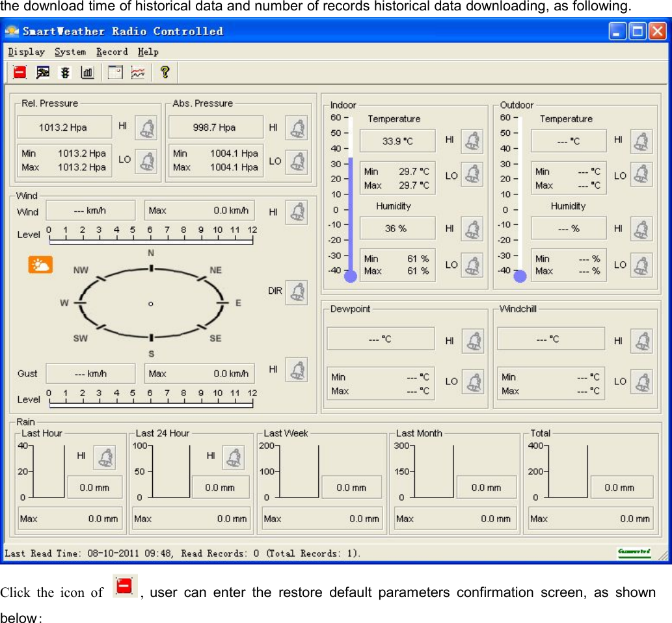672x623 pixels.
Task: Open the System menu
Action: point(70,52)
